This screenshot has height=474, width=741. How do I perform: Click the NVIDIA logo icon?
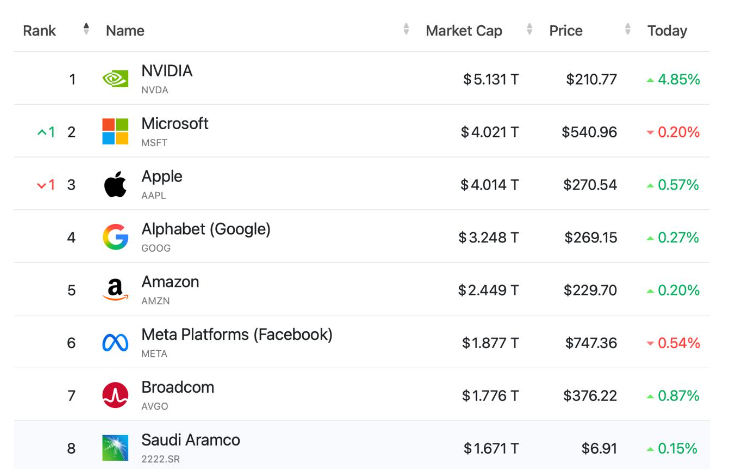click(115, 79)
